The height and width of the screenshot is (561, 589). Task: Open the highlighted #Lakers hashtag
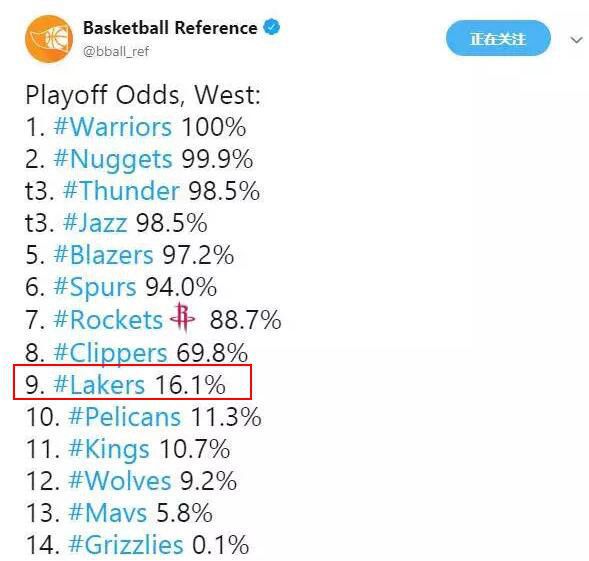99,384
